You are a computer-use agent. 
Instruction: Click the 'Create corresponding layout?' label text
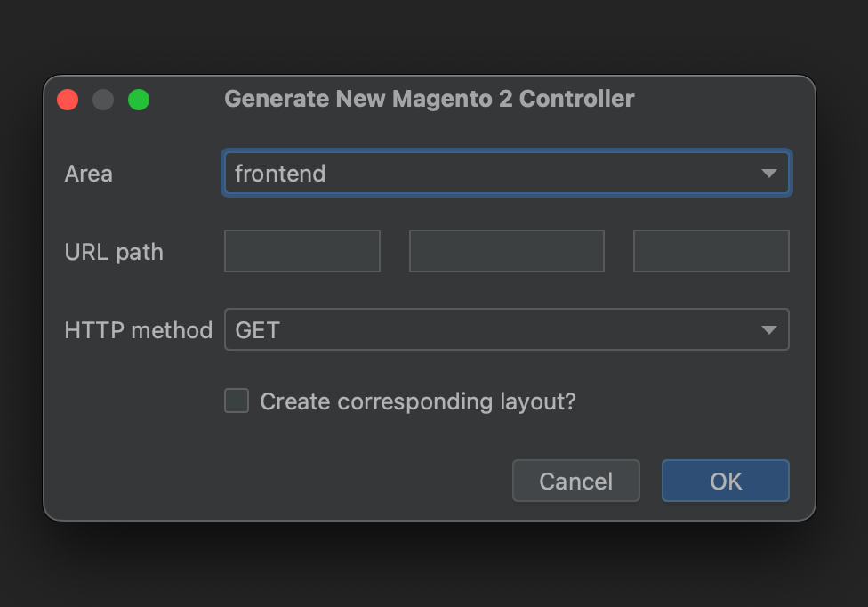pyautogui.click(x=418, y=401)
